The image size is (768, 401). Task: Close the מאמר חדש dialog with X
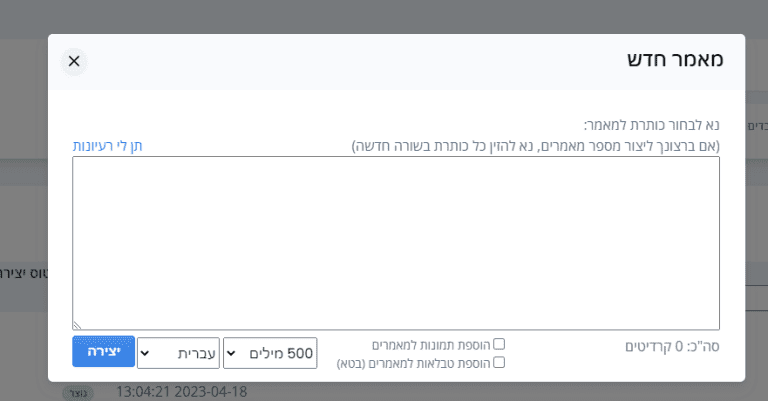click(x=74, y=61)
